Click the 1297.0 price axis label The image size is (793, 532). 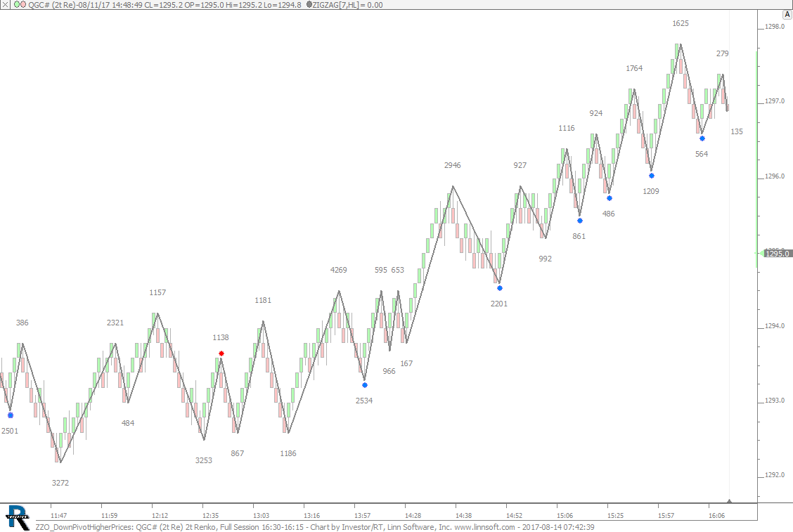(774, 101)
